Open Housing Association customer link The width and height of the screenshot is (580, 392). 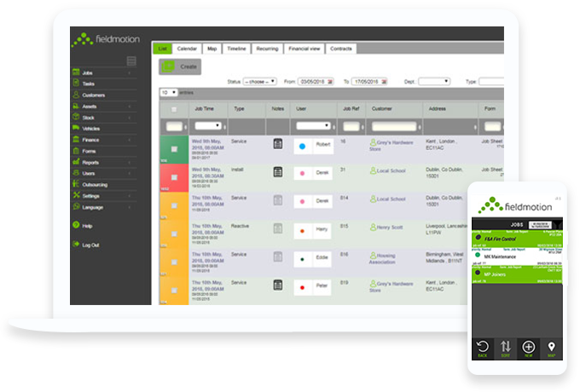(382, 258)
